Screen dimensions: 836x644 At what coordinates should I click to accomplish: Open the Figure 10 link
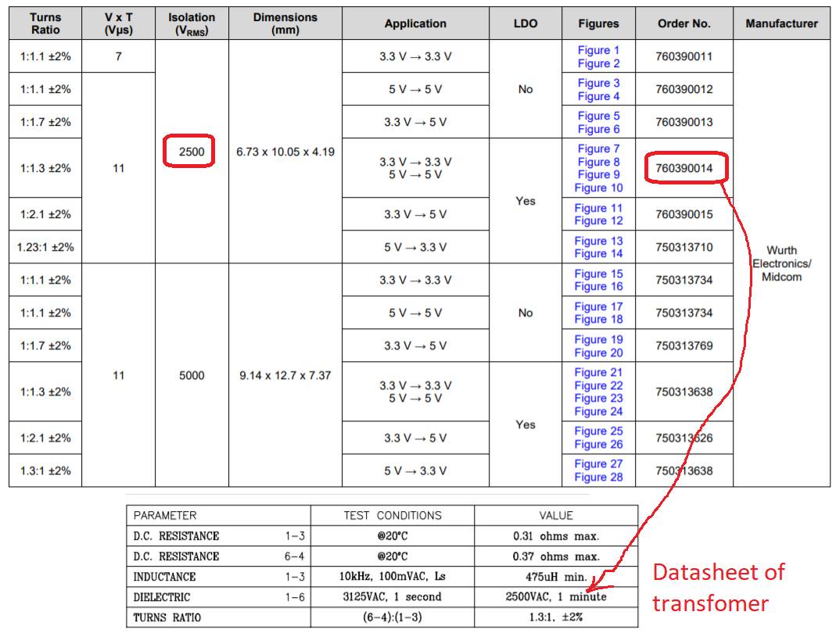click(x=598, y=188)
